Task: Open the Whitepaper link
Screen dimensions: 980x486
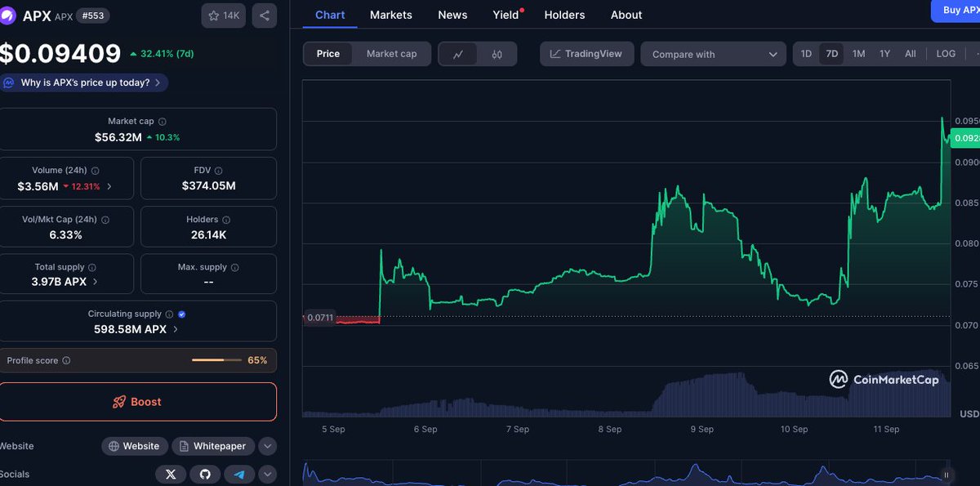Action: click(212, 446)
